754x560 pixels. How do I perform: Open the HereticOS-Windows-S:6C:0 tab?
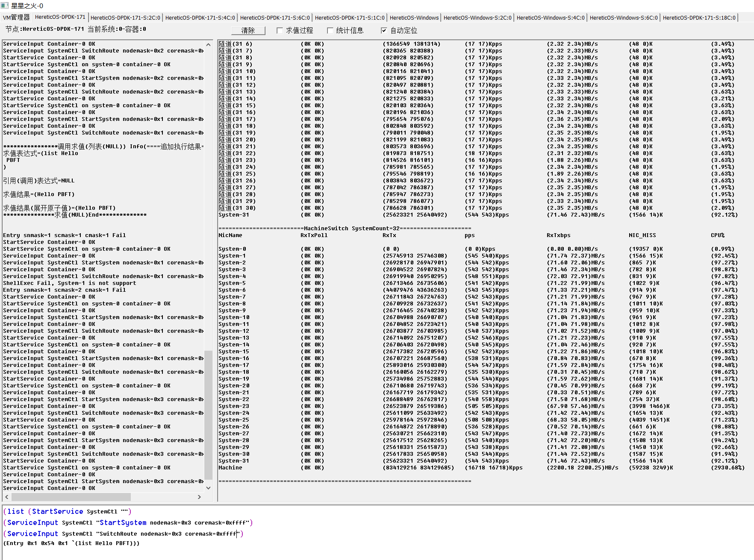(x=624, y=18)
